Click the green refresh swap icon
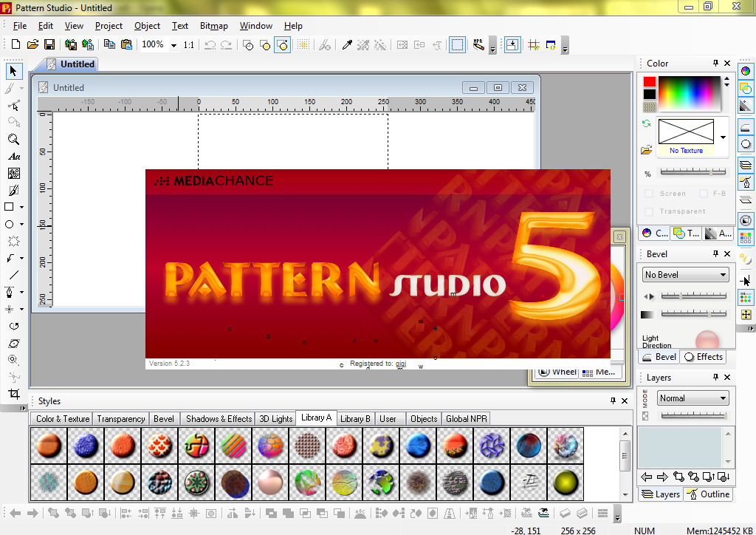This screenshot has width=756, height=535. [647, 123]
